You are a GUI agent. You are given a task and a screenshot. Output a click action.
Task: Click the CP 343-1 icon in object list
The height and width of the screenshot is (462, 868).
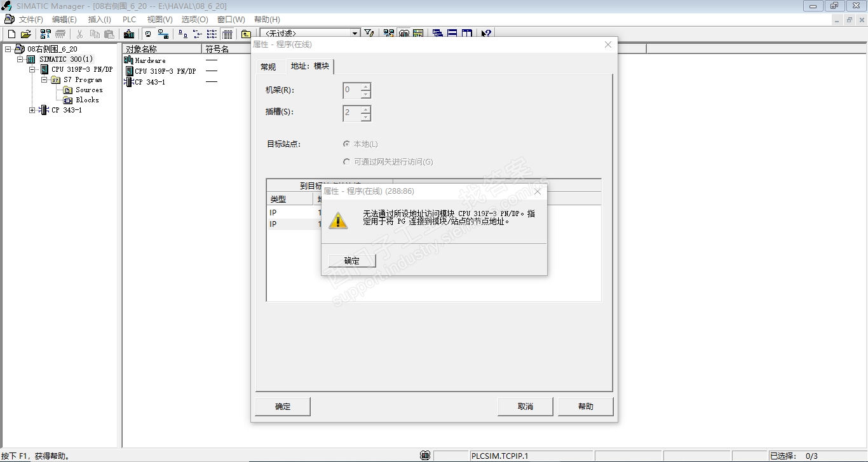click(129, 82)
